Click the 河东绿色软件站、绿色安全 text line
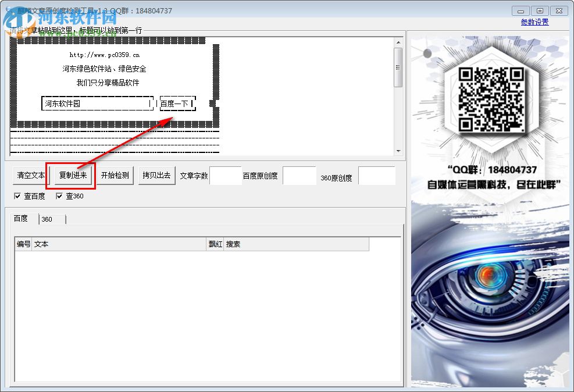 coord(104,69)
